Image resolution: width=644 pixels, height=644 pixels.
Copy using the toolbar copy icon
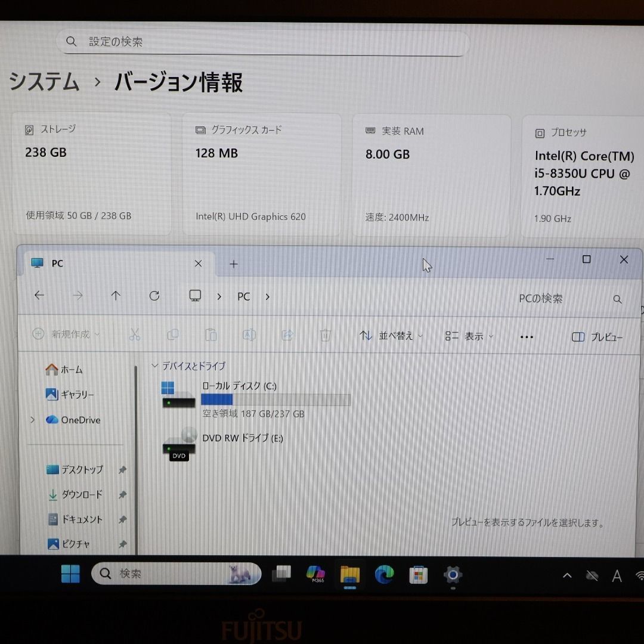pyautogui.click(x=172, y=335)
